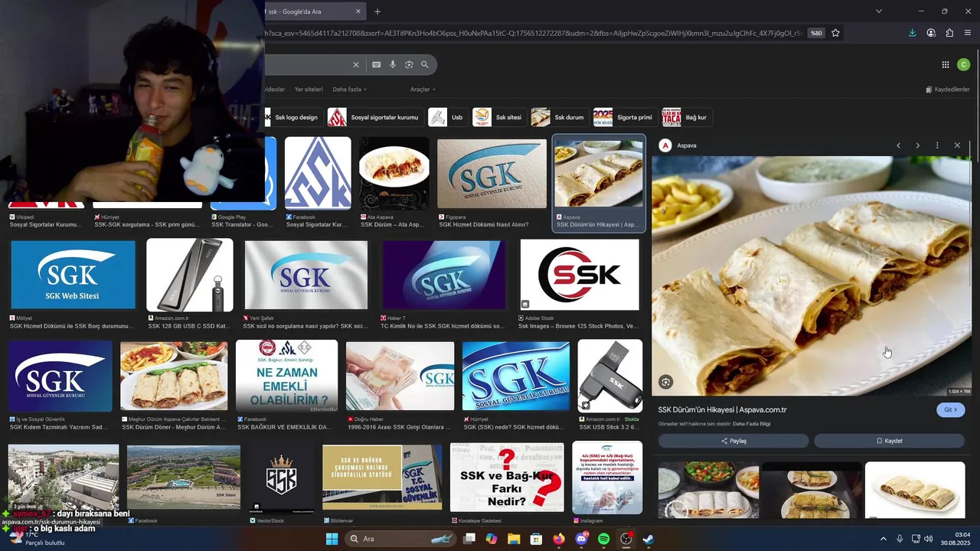The width and height of the screenshot is (980, 551).
Task: Open Microsoft Store from the taskbar
Action: point(537,539)
